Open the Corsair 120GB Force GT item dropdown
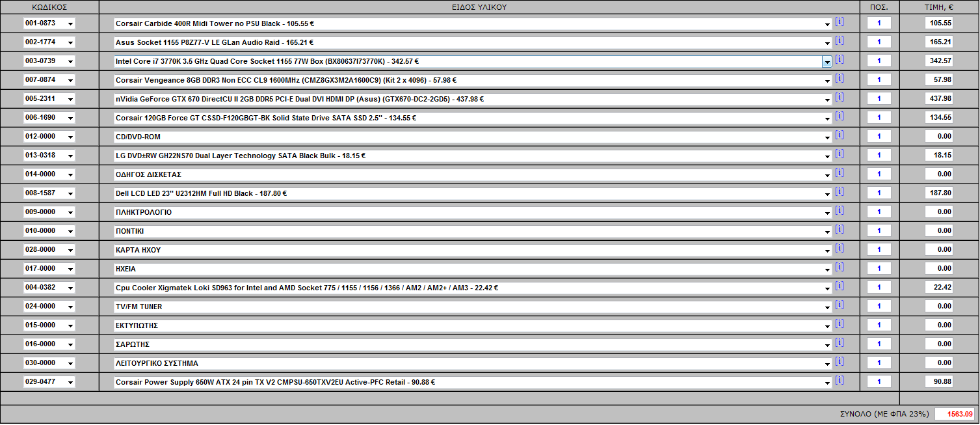The height and width of the screenshot is (425, 980). pos(473,118)
